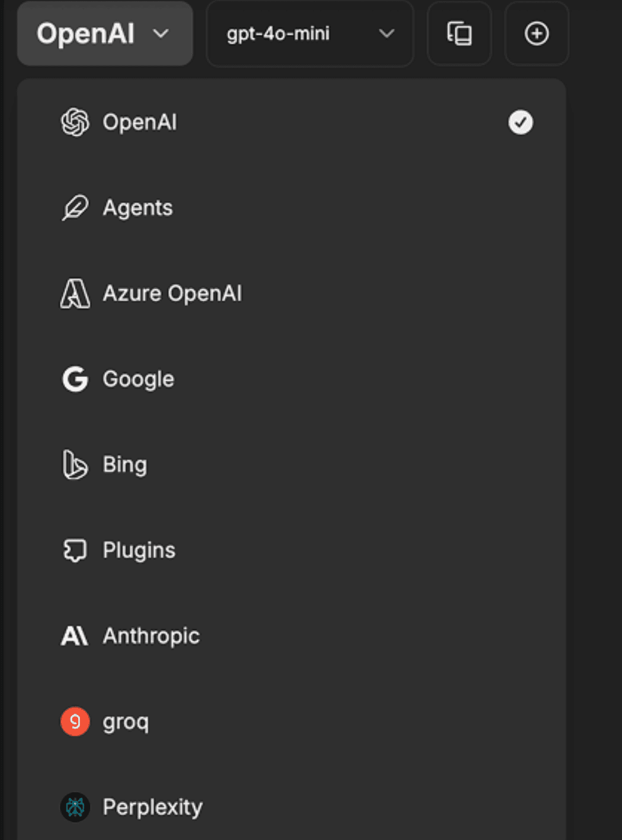This screenshot has width=622, height=840.
Task: Click the Anthropic logo icon
Action: tap(75, 636)
